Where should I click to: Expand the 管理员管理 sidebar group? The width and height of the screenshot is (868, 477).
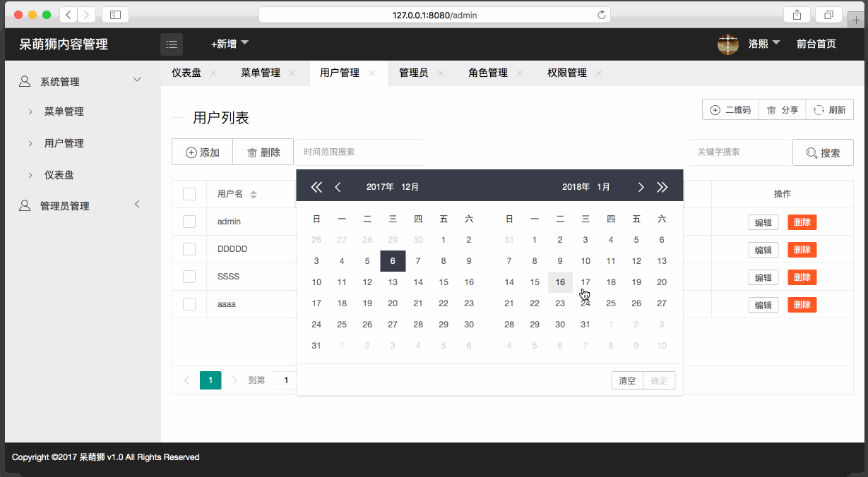click(x=81, y=205)
